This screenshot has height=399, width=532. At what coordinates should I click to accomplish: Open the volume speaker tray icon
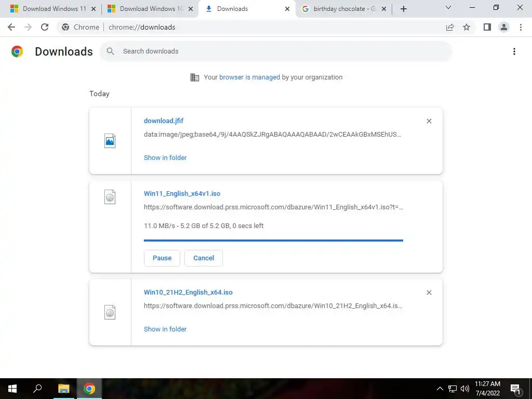(x=465, y=389)
